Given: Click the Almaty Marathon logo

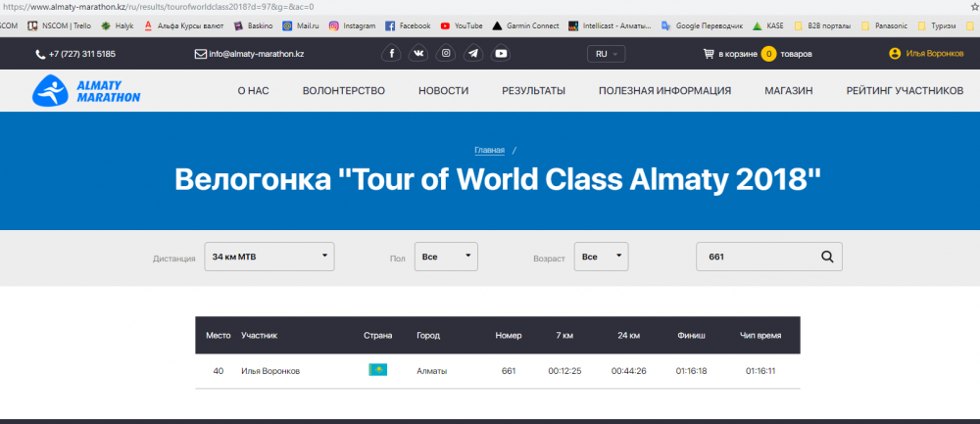Looking at the screenshot, I should pyautogui.click(x=87, y=91).
